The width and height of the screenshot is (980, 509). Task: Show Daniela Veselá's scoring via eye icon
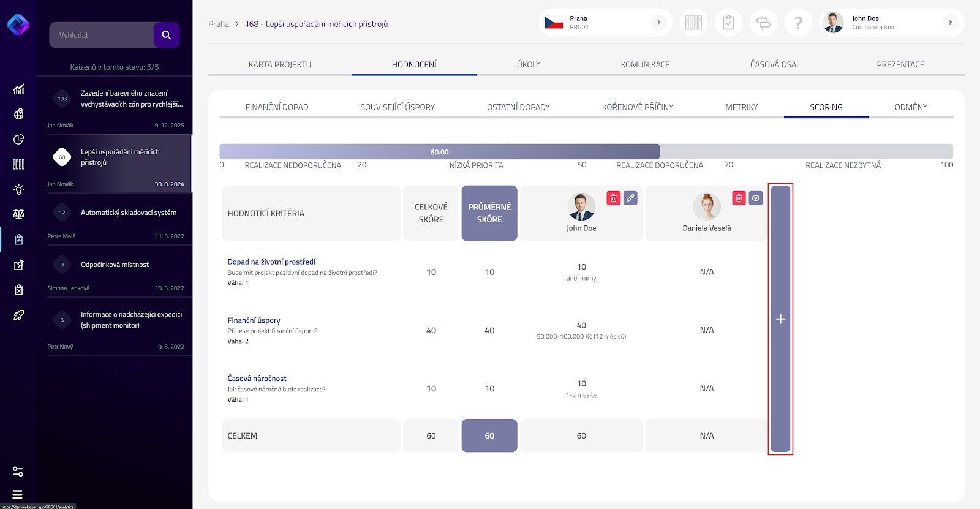point(756,198)
